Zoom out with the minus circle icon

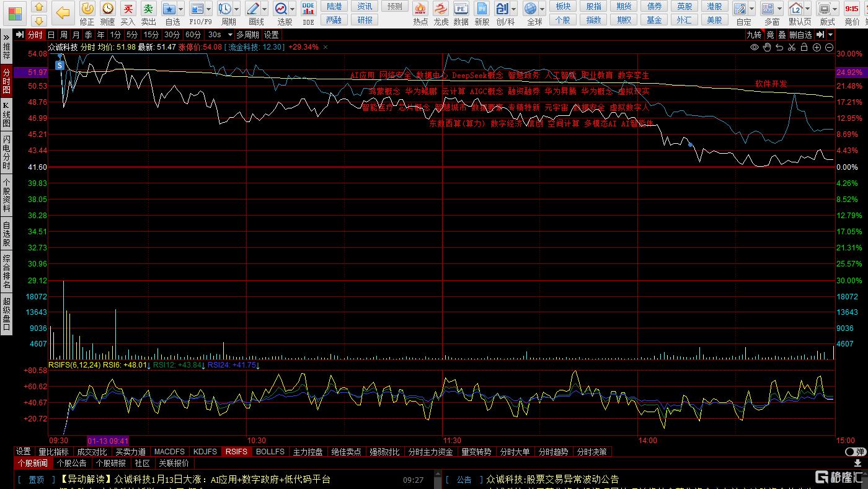tap(829, 47)
